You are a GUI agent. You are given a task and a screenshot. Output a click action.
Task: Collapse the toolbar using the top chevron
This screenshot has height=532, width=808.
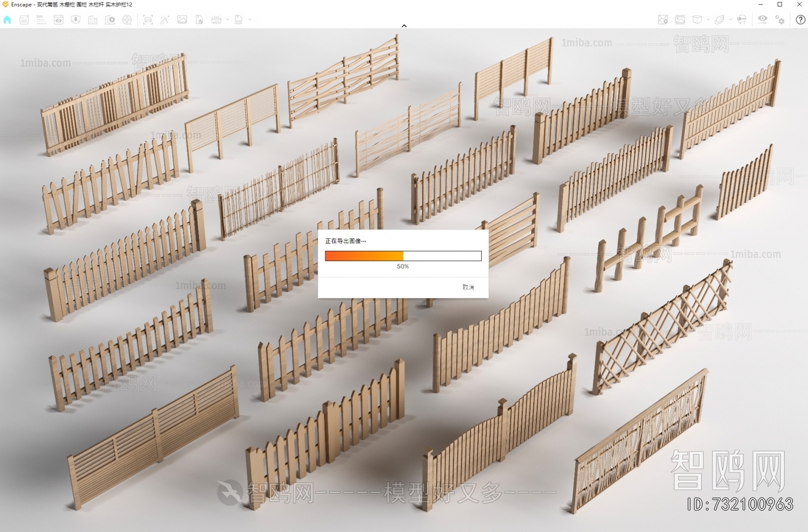tap(403, 26)
